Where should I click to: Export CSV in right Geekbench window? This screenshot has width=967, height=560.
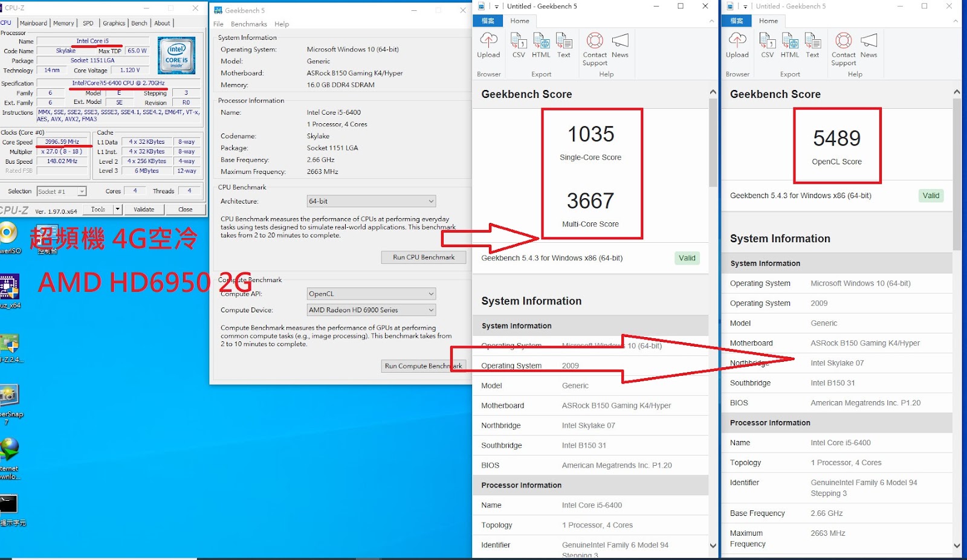point(768,40)
